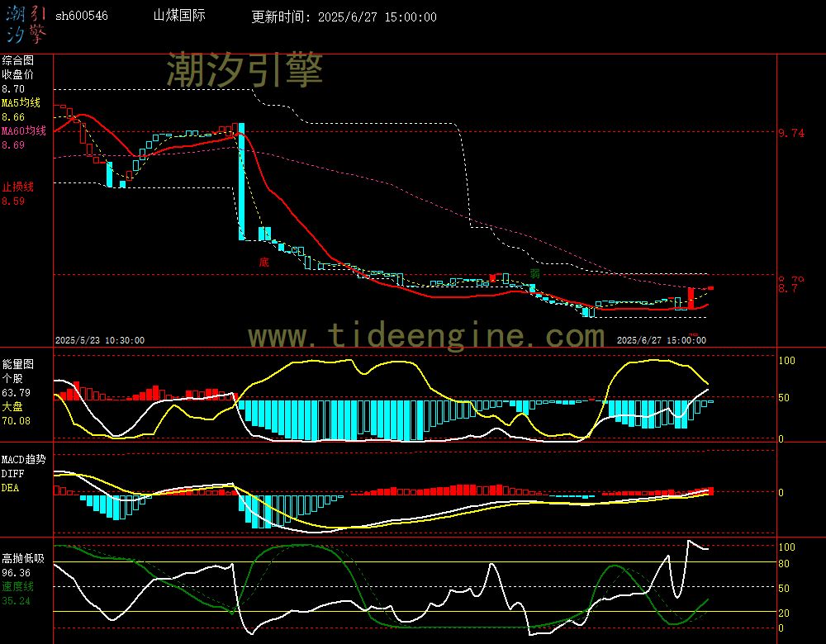The image size is (826, 644).
Task: Click the stock name 山煤国际
Action: [179, 15]
